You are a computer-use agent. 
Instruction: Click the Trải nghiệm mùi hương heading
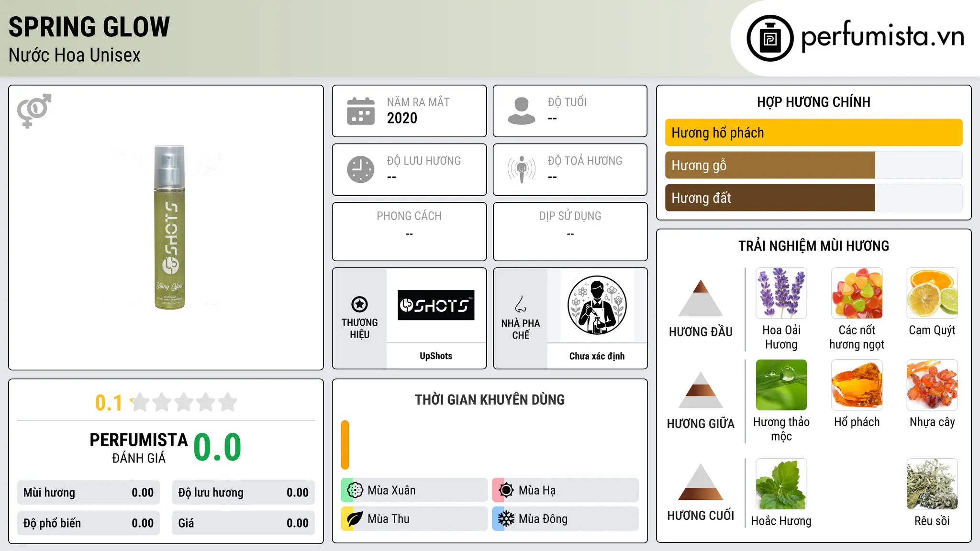813,246
